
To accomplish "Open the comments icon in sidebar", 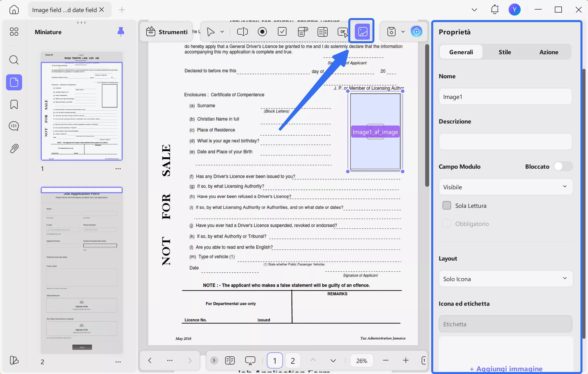I will (14, 126).
